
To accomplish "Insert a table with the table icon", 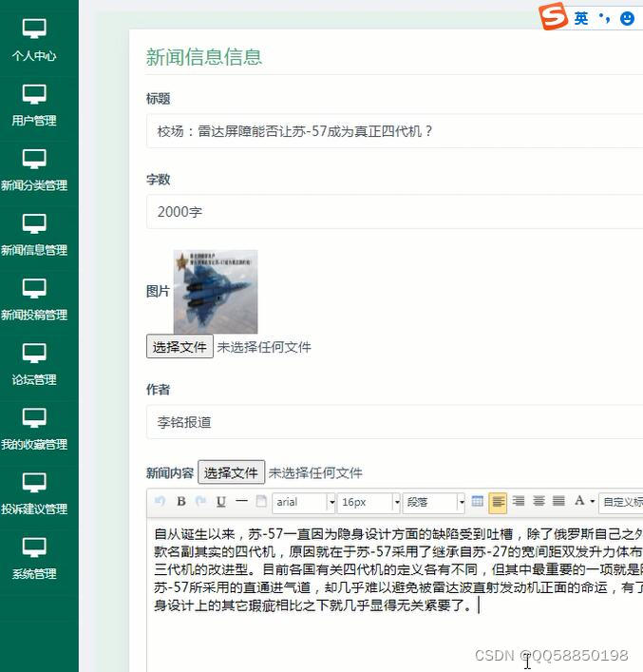I will click(477, 501).
